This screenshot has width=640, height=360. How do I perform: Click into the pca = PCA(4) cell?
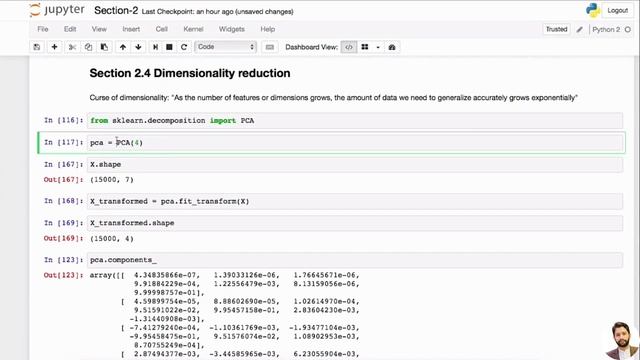coord(355,142)
